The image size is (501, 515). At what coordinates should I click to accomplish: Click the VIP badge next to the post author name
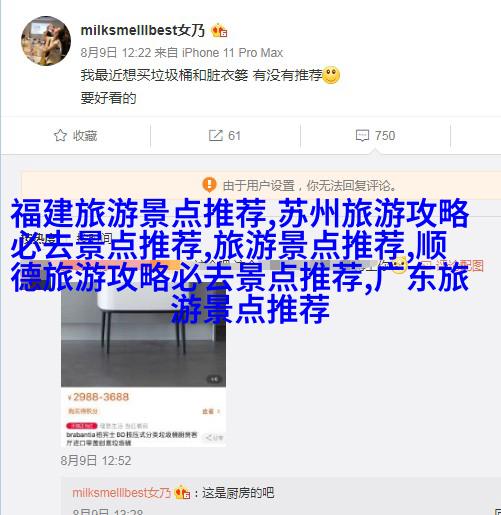coord(219,31)
